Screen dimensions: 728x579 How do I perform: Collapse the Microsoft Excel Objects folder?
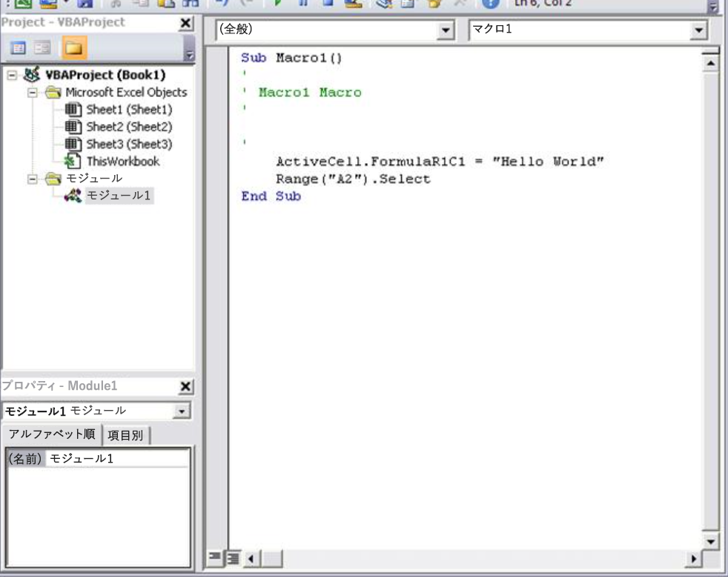[x=32, y=93]
